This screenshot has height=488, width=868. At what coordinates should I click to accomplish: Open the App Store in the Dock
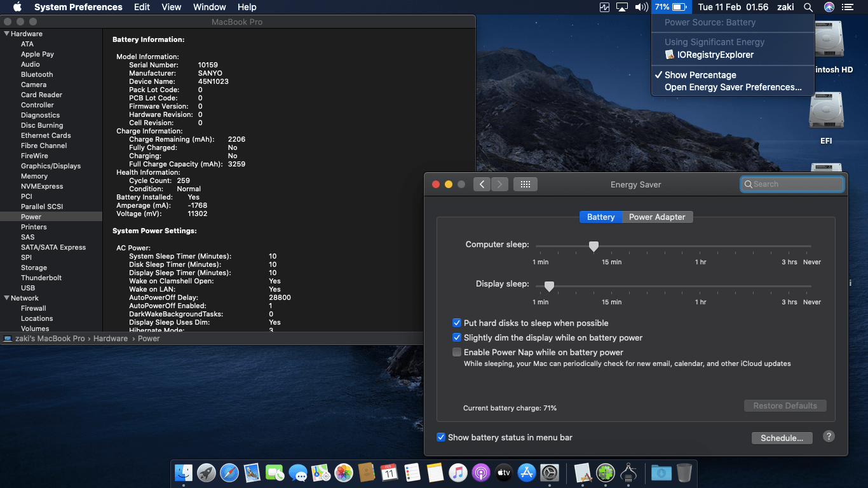coord(526,472)
